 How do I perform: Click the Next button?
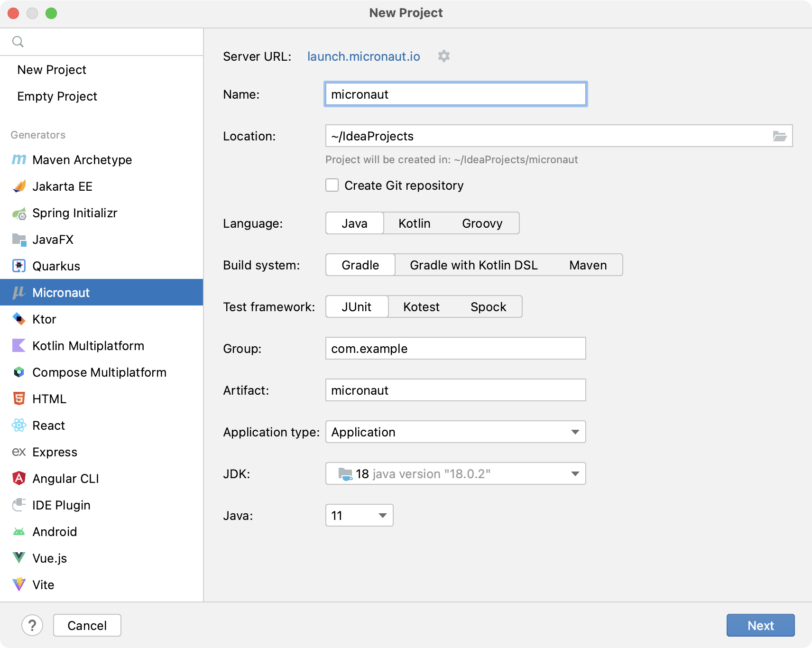tap(761, 625)
